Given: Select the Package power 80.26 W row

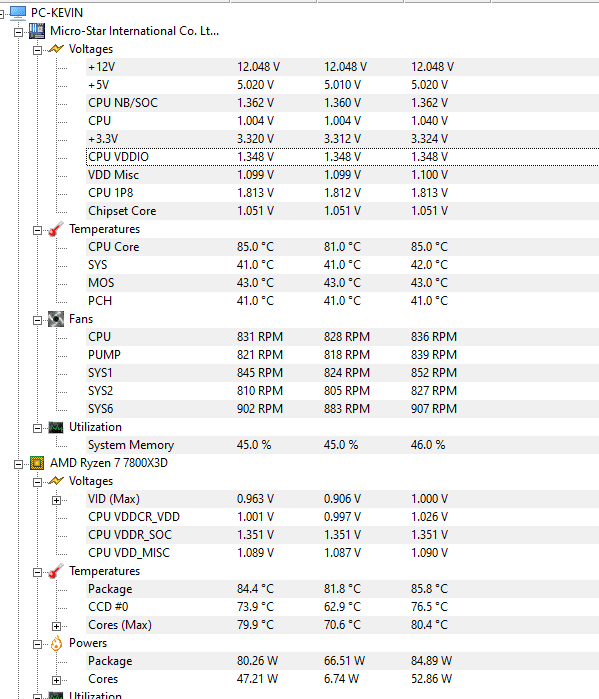Looking at the screenshot, I should [342, 661].
